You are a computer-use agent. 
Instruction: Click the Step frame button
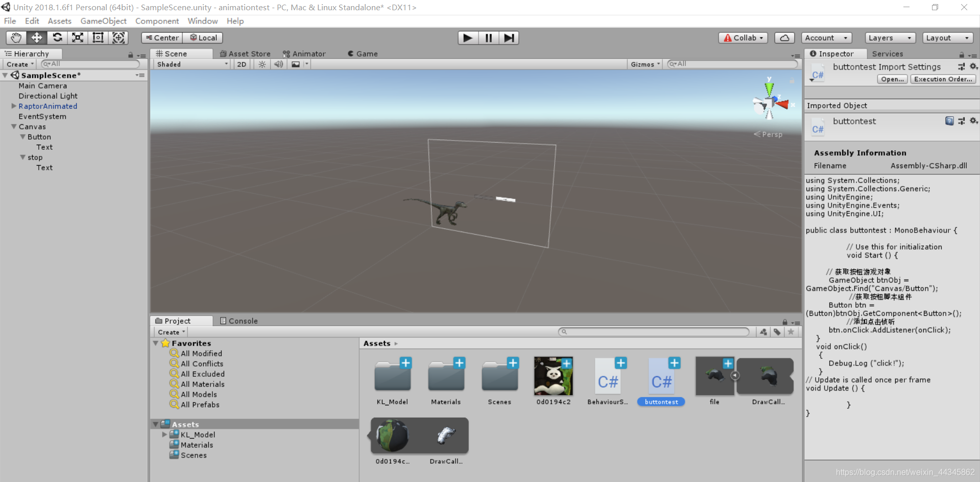click(x=509, y=38)
